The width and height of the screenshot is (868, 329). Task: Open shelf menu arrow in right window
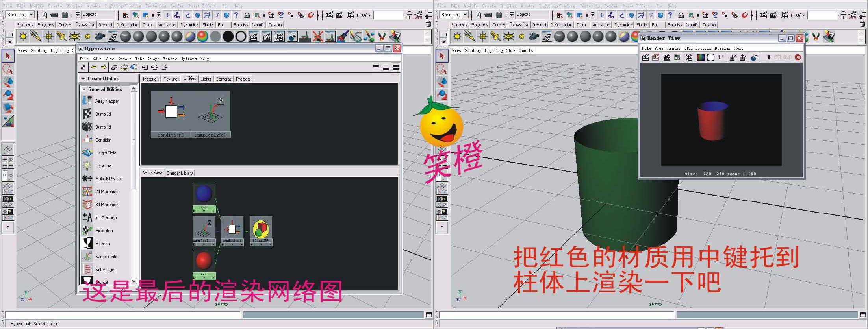(443, 41)
